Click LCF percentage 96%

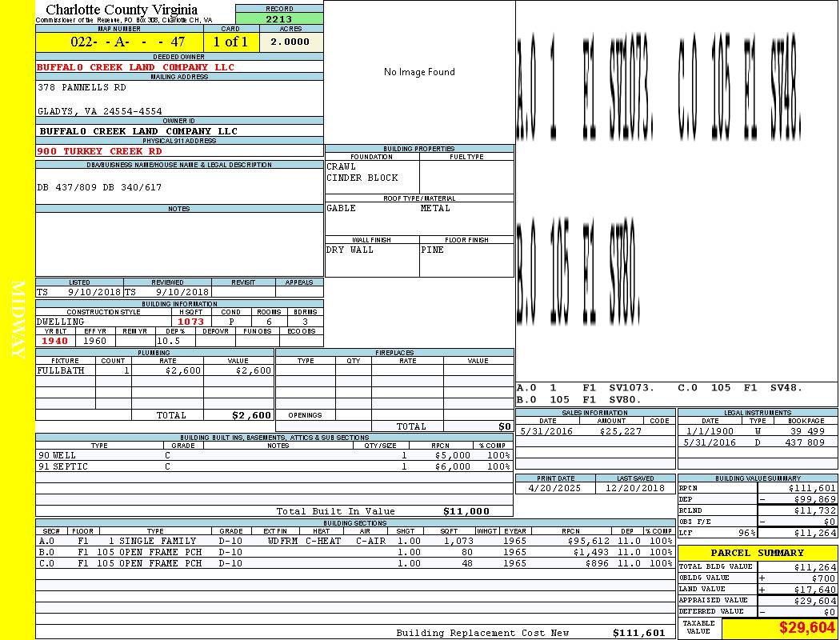click(746, 534)
